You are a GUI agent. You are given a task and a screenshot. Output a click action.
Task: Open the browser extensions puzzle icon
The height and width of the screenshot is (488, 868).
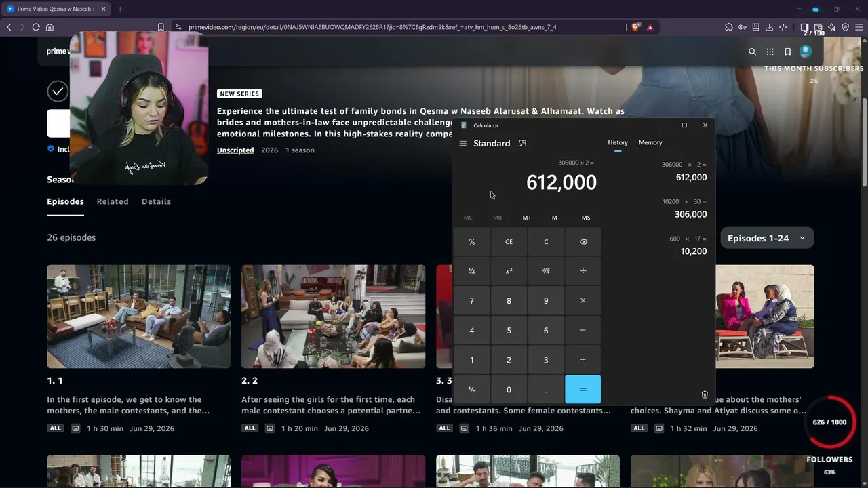click(x=729, y=27)
